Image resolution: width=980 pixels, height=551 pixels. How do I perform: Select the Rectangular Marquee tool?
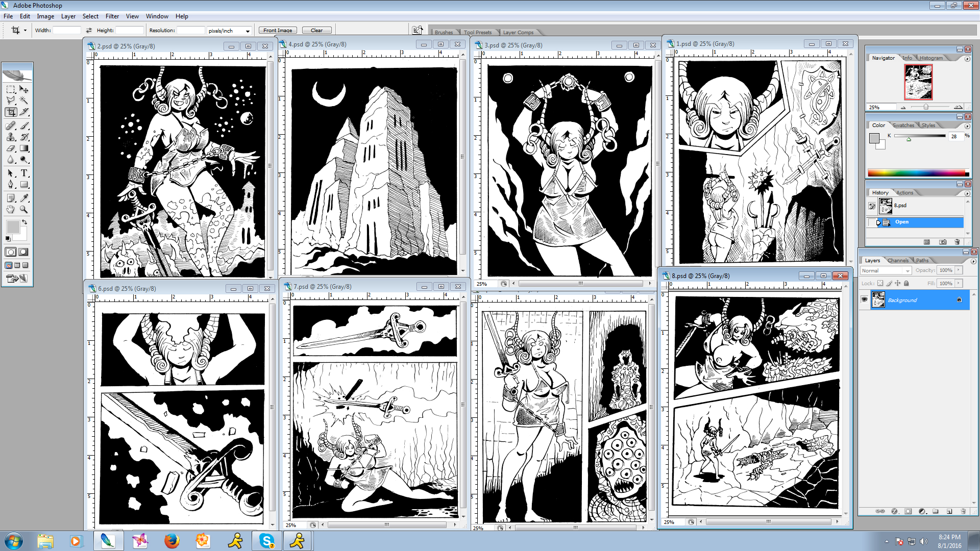point(11,89)
